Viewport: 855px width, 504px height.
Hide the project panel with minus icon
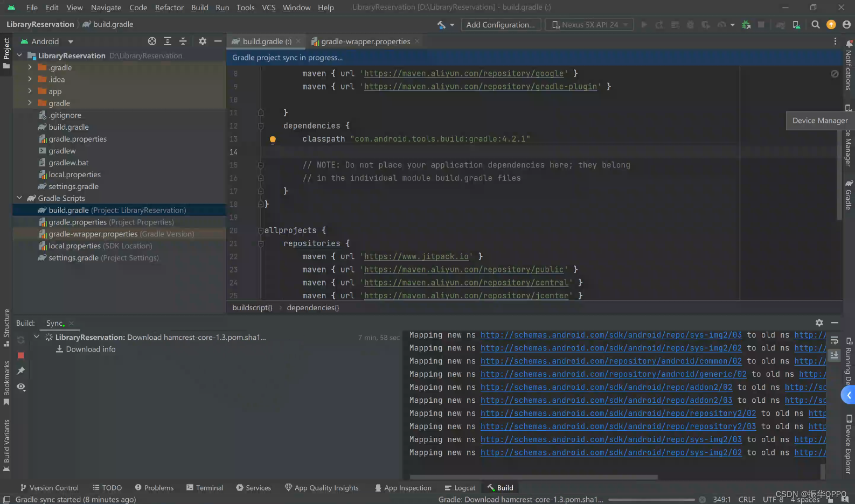218,41
